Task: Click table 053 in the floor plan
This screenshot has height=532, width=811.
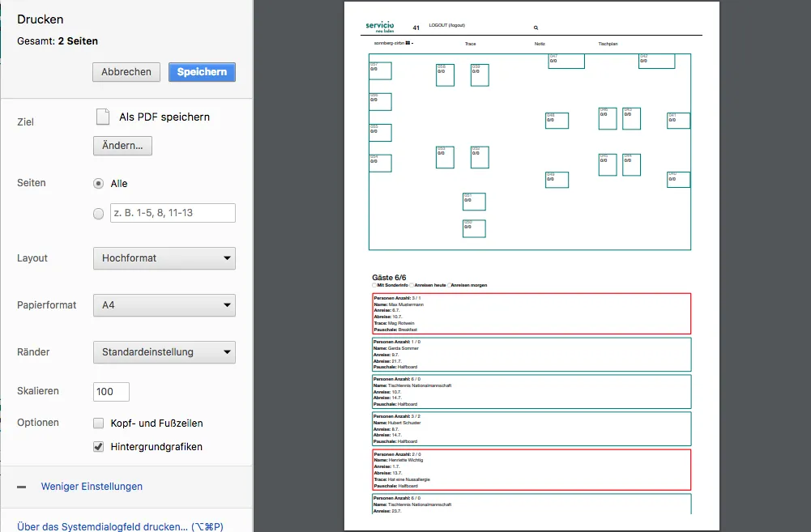Action: 445,157
